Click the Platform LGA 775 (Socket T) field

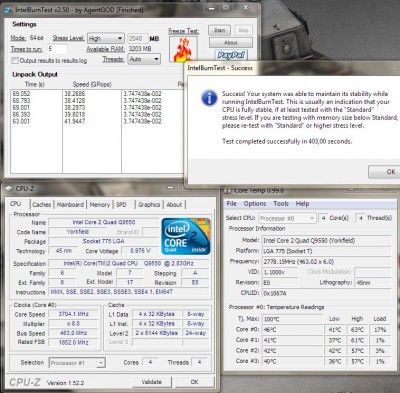click(x=326, y=251)
